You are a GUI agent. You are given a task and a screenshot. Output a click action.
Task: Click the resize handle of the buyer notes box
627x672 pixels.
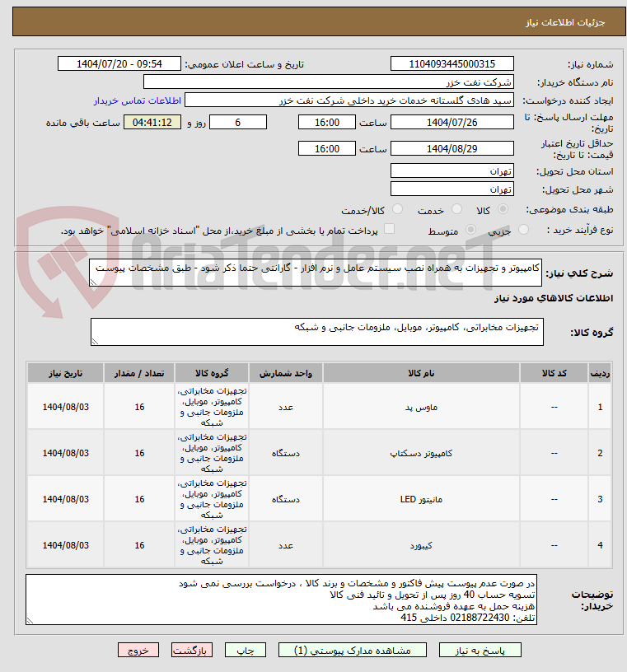coord(30,621)
